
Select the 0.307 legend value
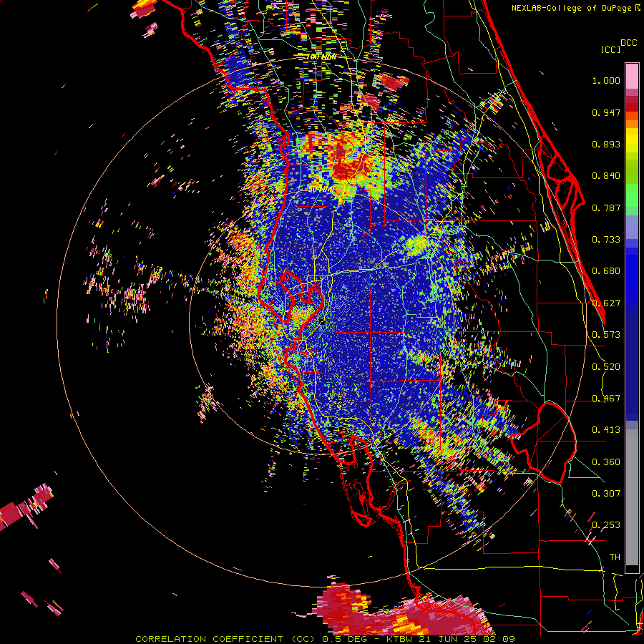(x=606, y=494)
